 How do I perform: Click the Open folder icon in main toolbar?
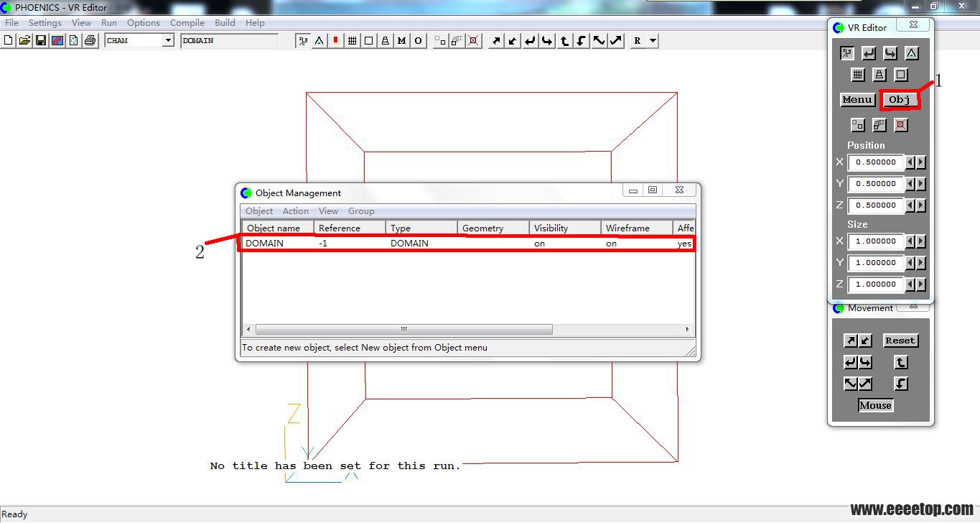point(24,41)
